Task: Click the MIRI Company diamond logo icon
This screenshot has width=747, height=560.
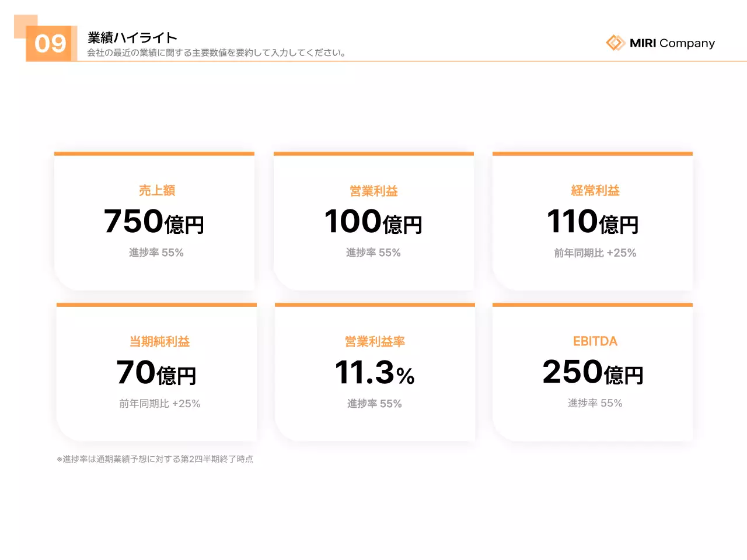Action: pyautogui.click(x=616, y=43)
